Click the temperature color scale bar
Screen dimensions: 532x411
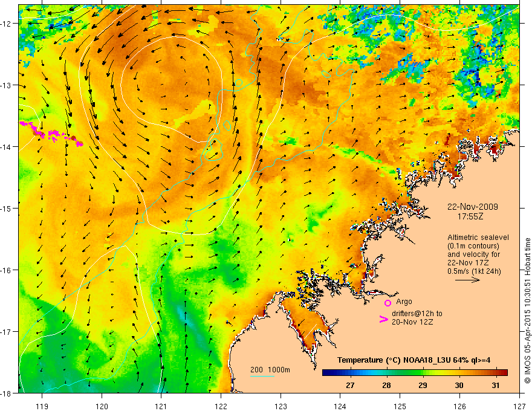click(415, 373)
